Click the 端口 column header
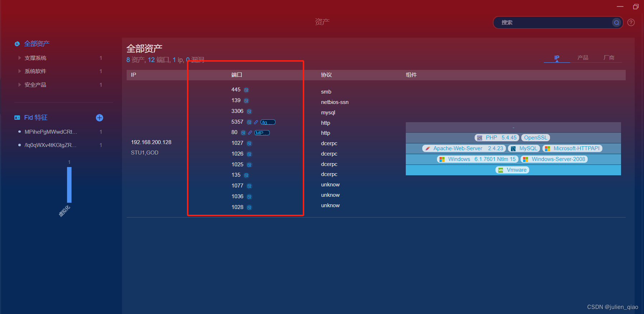The height and width of the screenshot is (314, 644). pyautogui.click(x=237, y=75)
